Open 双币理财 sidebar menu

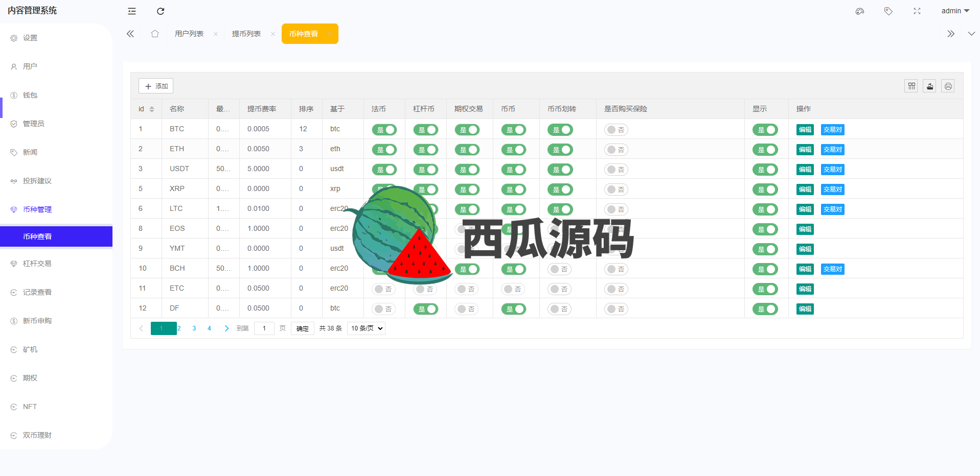click(x=56, y=435)
